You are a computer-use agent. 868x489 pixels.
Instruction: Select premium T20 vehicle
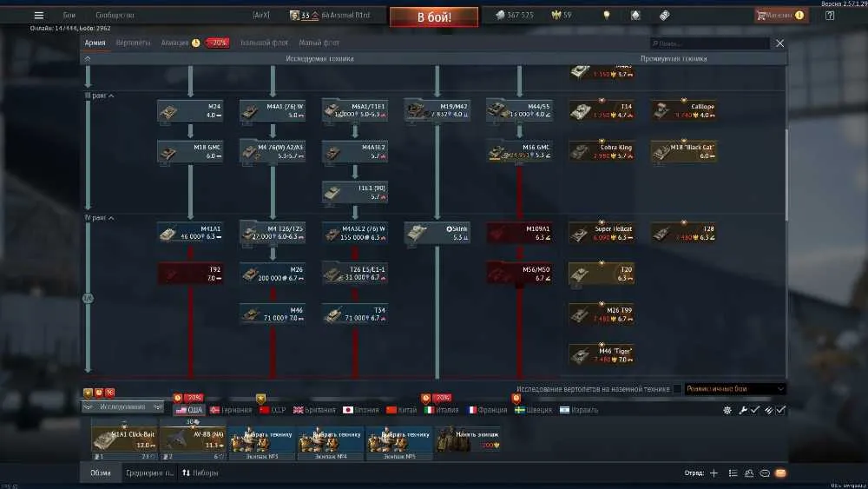point(602,274)
